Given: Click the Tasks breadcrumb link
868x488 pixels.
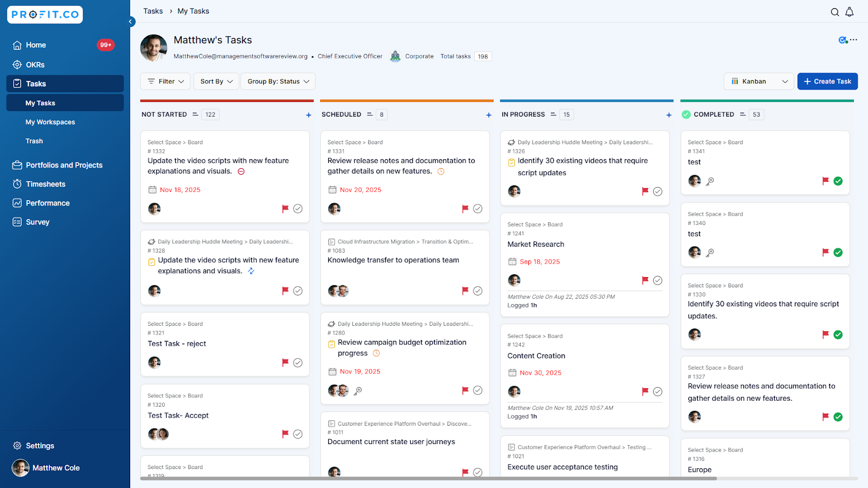Looking at the screenshot, I should pyautogui.click(x=153, y=11).
